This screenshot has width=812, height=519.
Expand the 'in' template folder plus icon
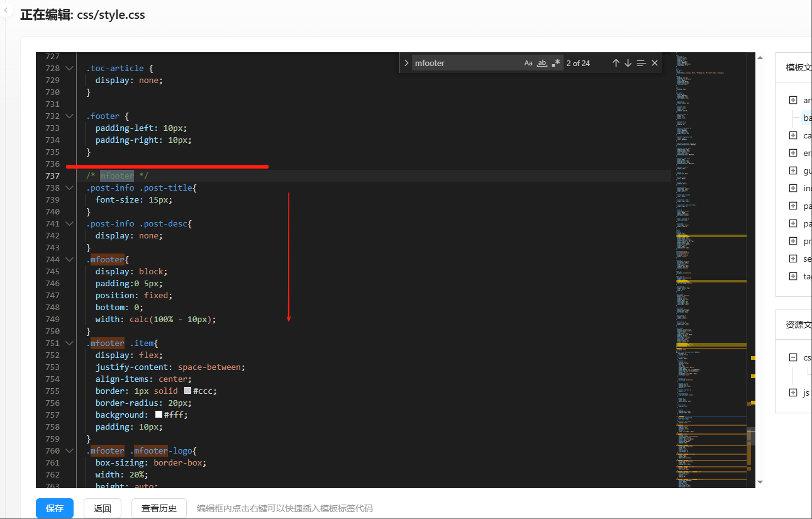(x=793, y=188)
